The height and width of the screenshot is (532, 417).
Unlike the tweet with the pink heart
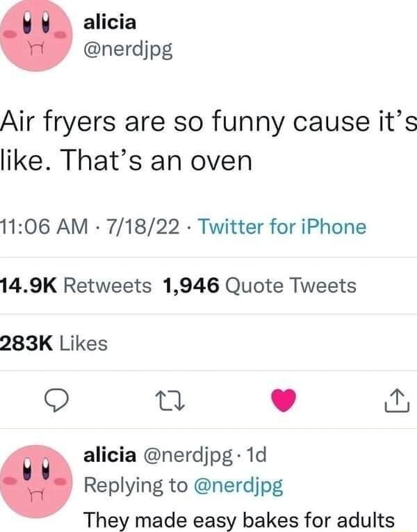(284, 401)
